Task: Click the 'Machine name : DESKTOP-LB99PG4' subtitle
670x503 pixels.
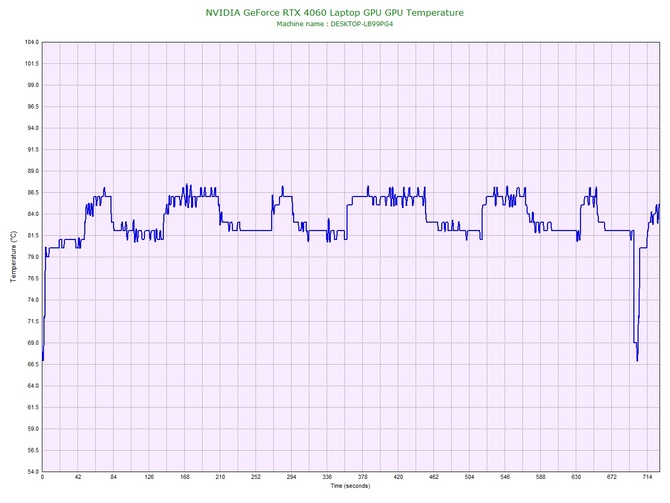Action: click(335, 24)
